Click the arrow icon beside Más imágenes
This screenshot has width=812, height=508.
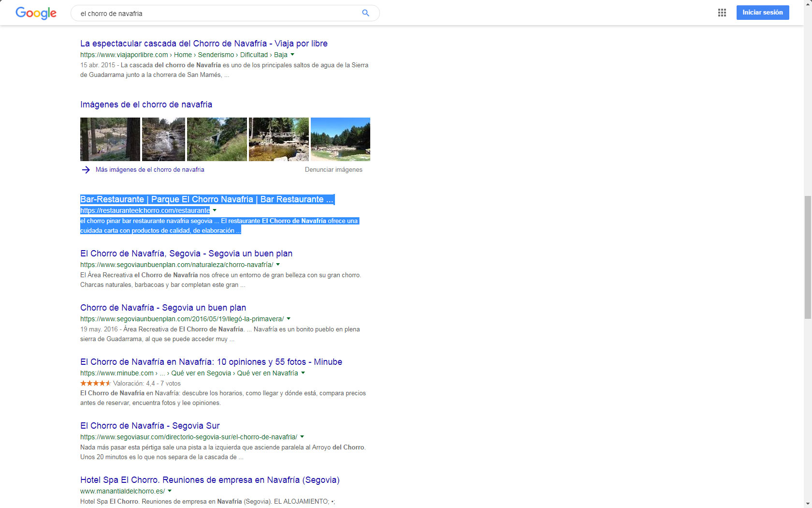86,170
